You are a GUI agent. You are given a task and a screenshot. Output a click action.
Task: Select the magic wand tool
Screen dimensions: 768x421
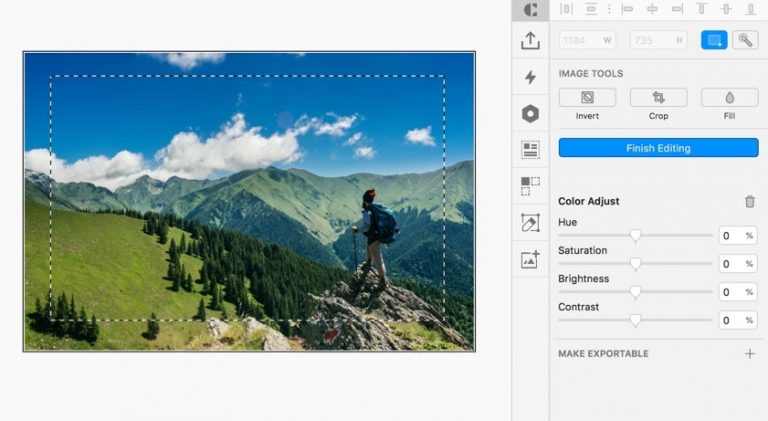click(744, 40)
